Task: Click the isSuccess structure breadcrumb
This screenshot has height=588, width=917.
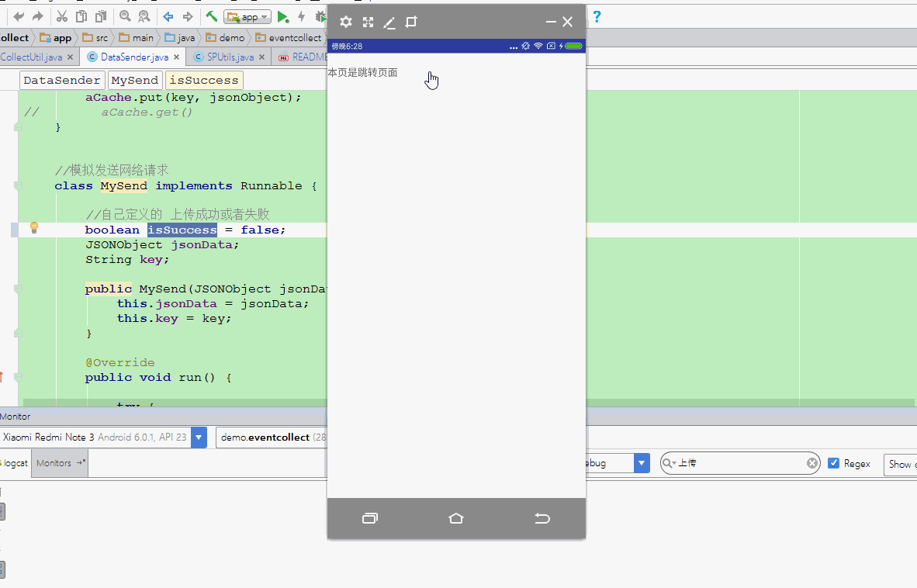Action: (x=204, y=80)
